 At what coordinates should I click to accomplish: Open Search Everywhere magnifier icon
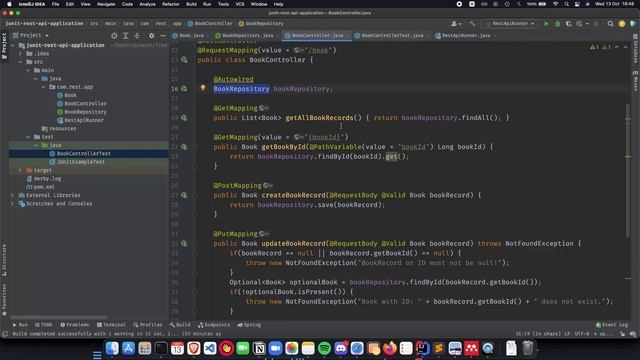tap(611, 24)
